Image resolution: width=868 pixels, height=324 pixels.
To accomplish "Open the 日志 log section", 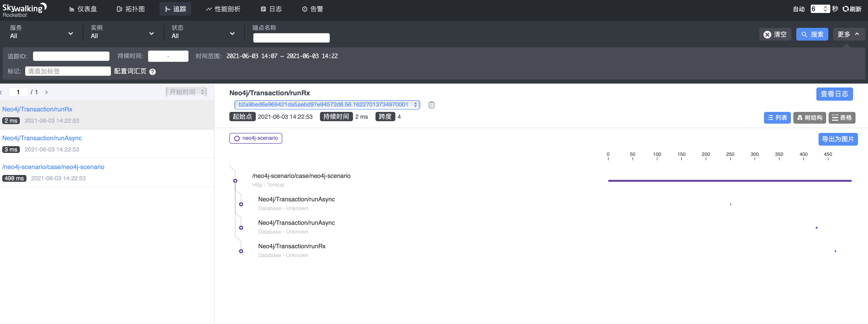I will [x=272, y=9].
